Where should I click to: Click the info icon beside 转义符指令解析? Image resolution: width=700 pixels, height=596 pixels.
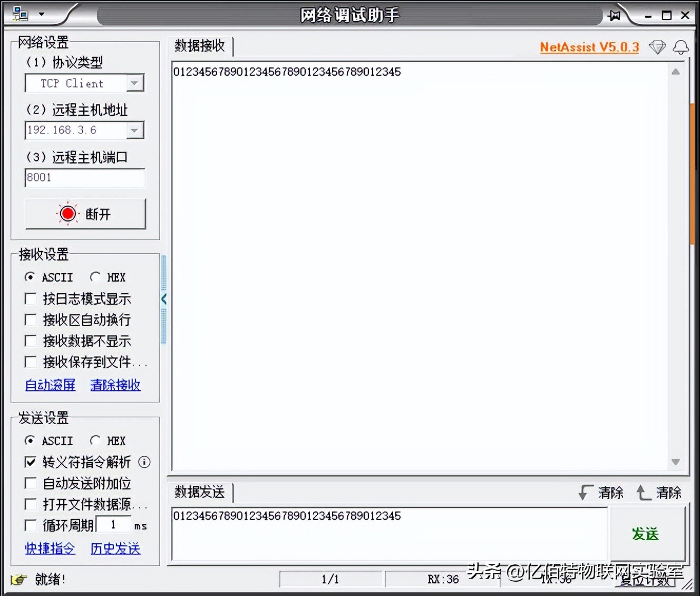click(144, 463)
